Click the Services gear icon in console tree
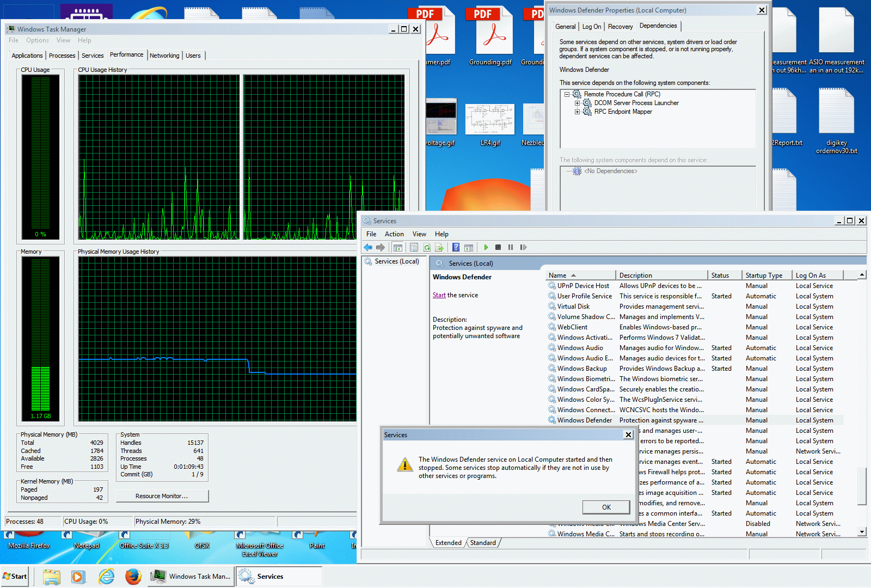The image size is (871, 588). 368,261
